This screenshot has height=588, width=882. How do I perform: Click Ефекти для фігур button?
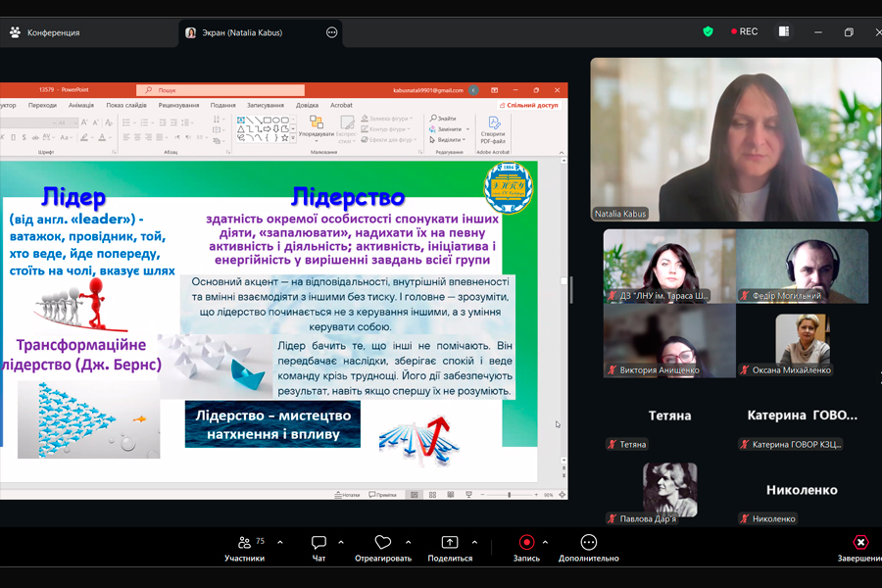tap(389, 139)
